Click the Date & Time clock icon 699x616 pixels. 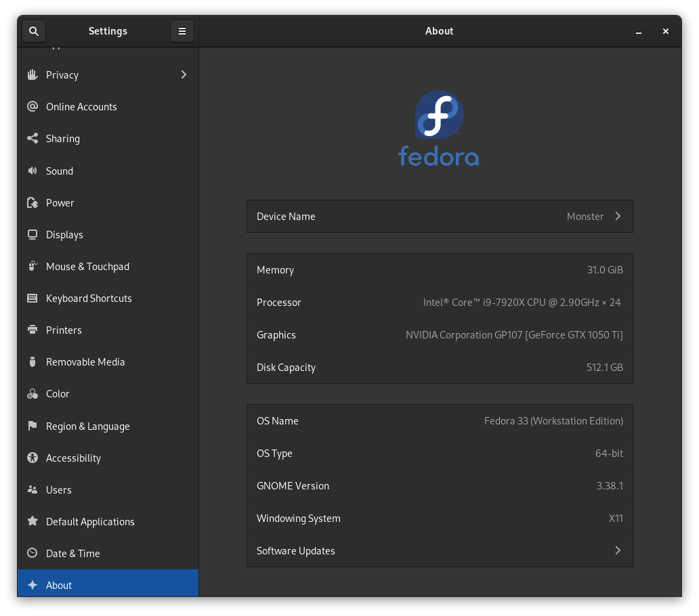[x=32, y=553]
